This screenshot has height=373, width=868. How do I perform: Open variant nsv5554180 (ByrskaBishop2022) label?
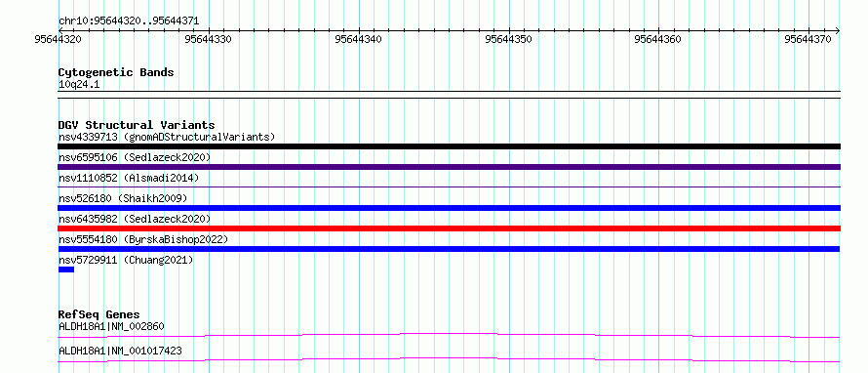click(143, 239)
